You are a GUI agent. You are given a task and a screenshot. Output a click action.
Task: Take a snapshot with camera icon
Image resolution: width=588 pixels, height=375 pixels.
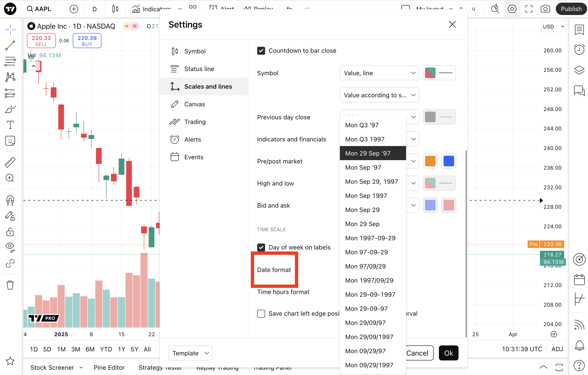(545, 9)
